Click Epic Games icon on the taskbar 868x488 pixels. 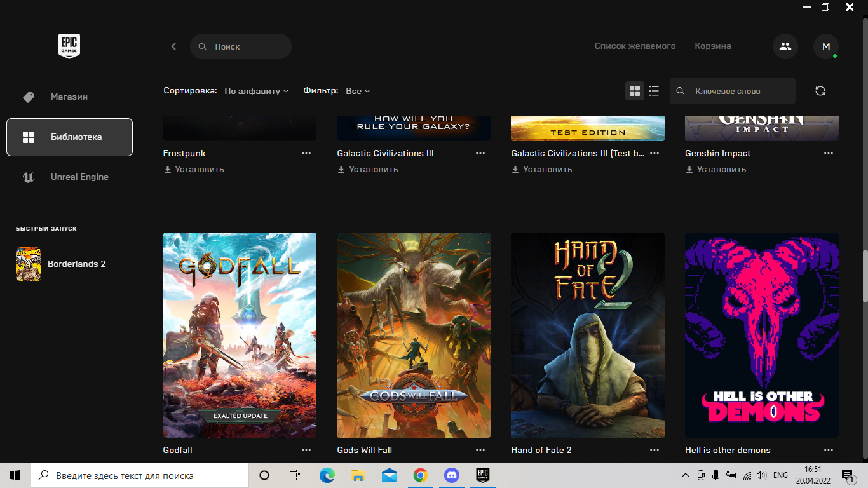pyautogui.click(x=482, y=475)
